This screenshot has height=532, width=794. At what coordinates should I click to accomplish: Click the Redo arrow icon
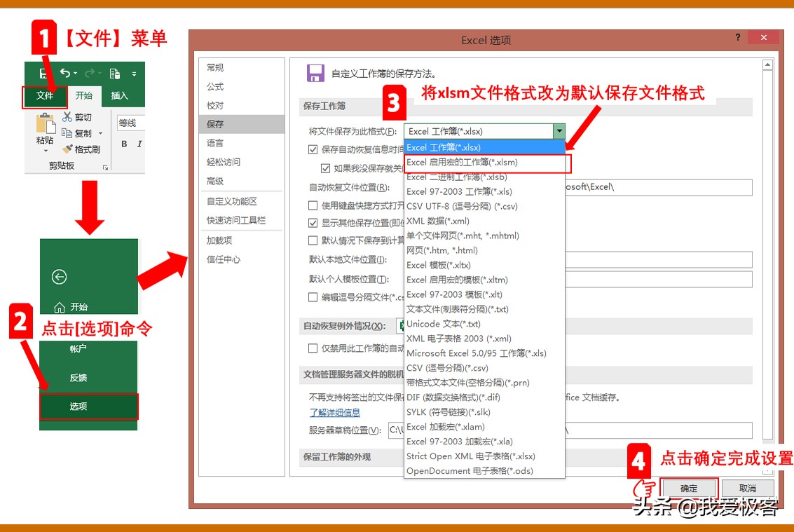pyautogui.click(x=90, y=74)
